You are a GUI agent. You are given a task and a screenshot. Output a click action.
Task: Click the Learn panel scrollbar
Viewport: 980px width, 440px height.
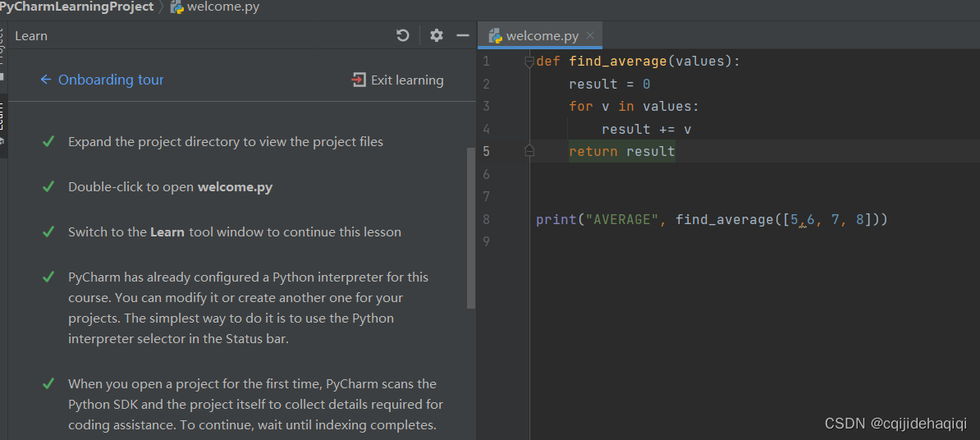pos(470,228)
